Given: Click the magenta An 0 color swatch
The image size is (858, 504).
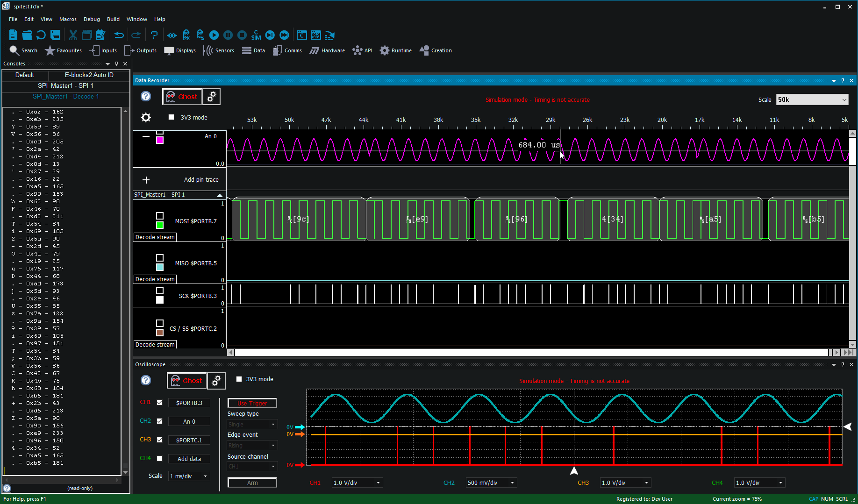Looking at the screenshot, I should point(160,140).
